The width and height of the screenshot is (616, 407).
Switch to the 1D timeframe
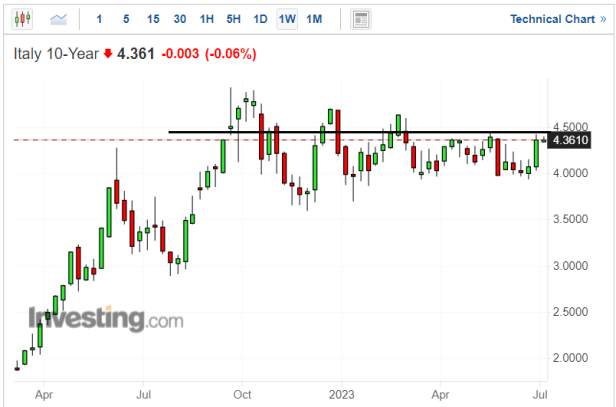coord(260,19)
